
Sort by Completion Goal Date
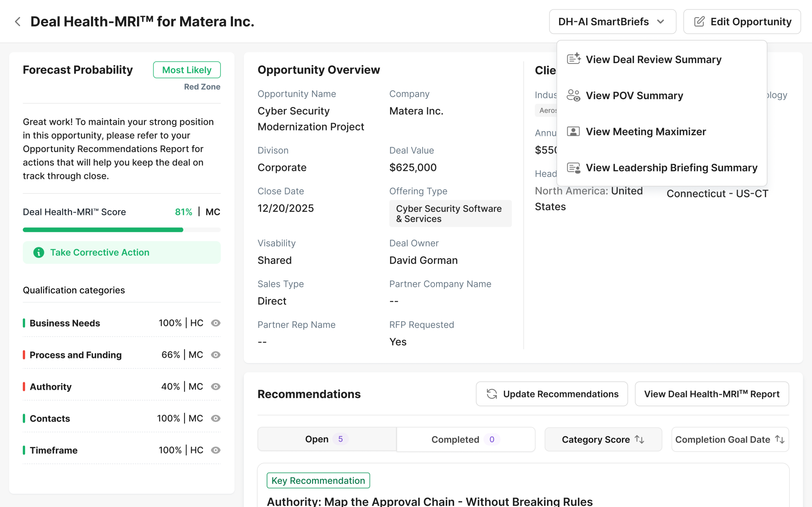point(780,439)
